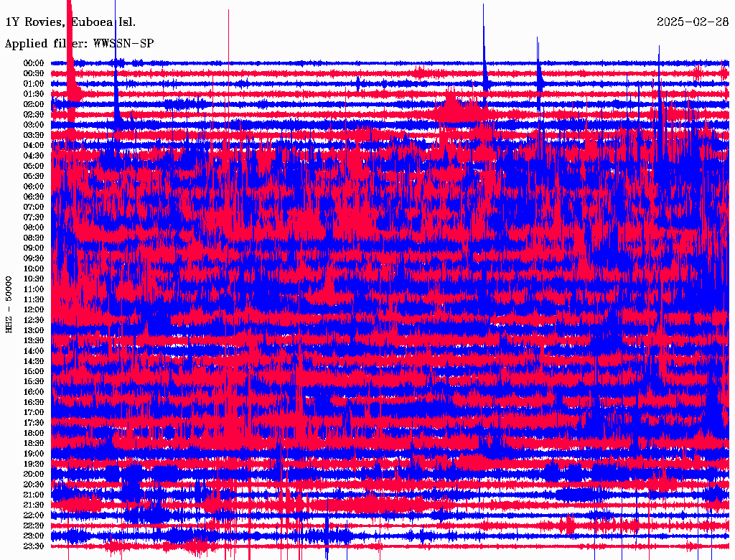Select the 06:00 time label
Viewport: 735px width, 560px height.
(34, 187)
